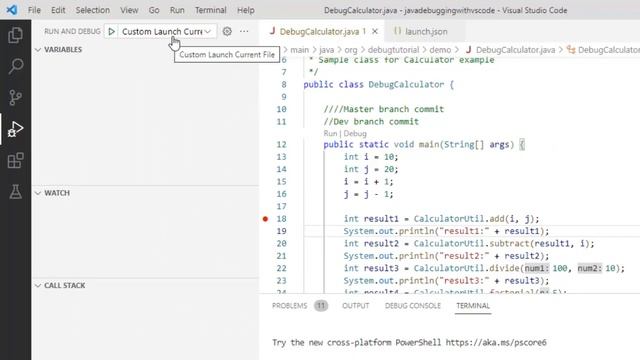Click the Run CodeLens above main method
The width and height of the screenshot is (640, 360).
pyautogui.click(x=330, y=133)
